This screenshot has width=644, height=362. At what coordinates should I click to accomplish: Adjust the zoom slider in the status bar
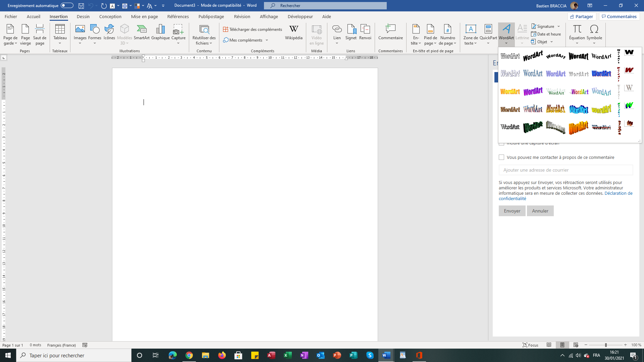pyautogui.click(x=605, y=345)
